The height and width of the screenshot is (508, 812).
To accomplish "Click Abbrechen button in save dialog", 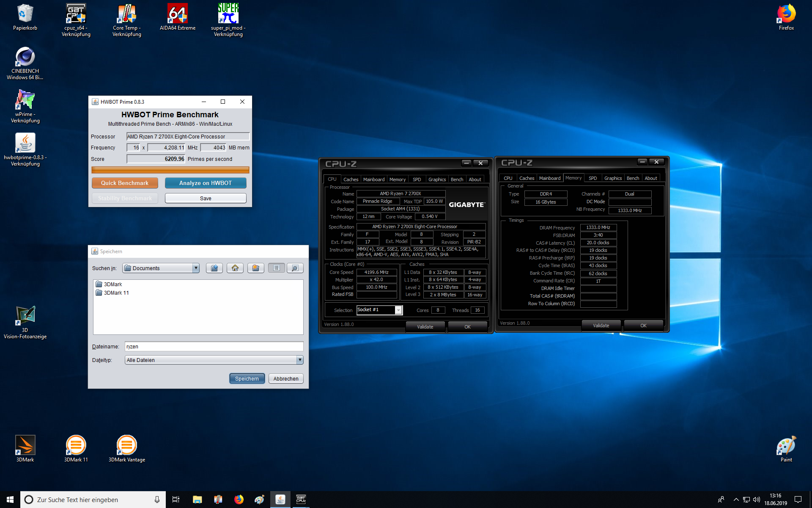I will (286, 378).
